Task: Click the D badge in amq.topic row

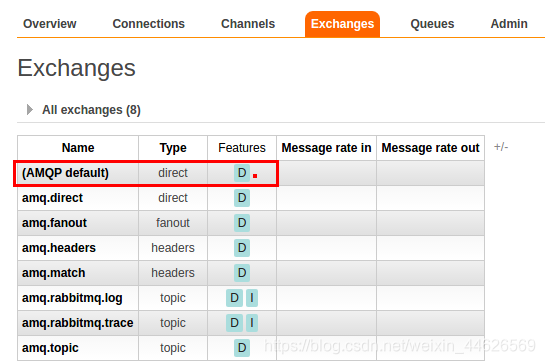Action: click(242, 348)
